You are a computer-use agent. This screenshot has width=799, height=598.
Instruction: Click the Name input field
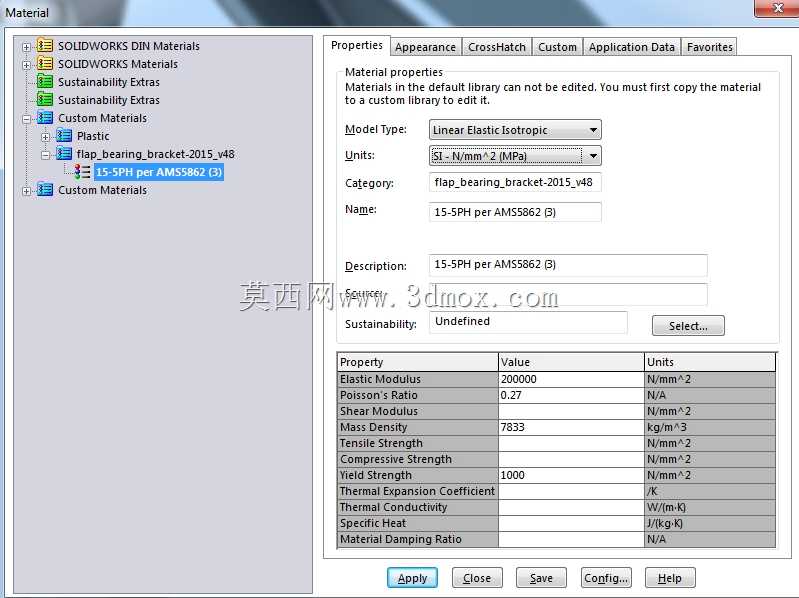515,212
